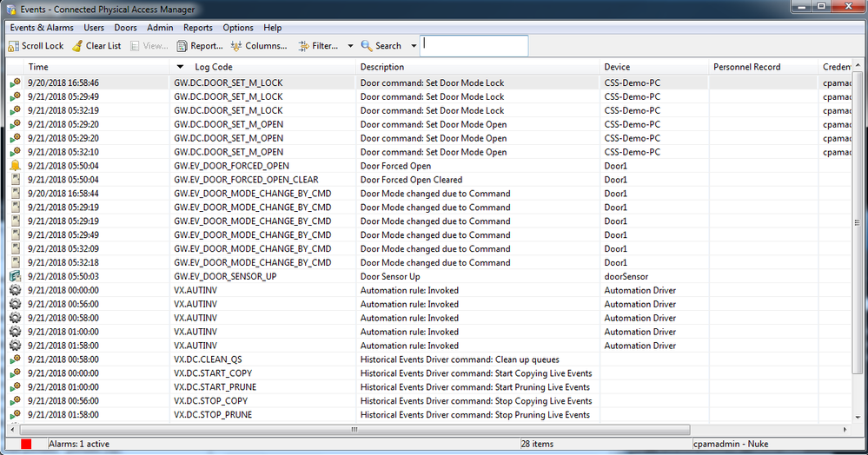Open the Reports menu
The width and height of the screenshot is (868, 455).
point(197,28)
